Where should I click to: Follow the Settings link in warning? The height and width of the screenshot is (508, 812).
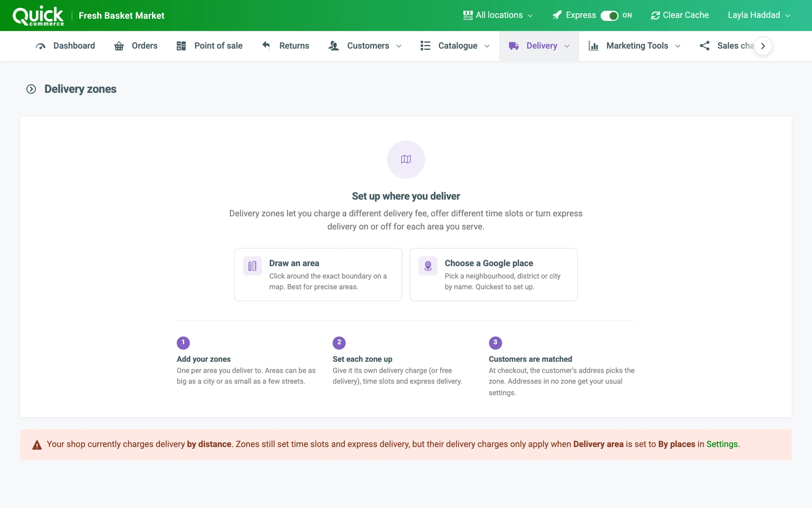click(x=722, y=444)
